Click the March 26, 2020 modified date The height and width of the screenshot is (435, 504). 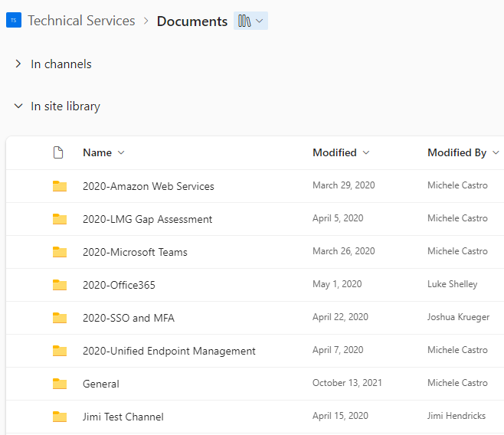tap(344, 251)
